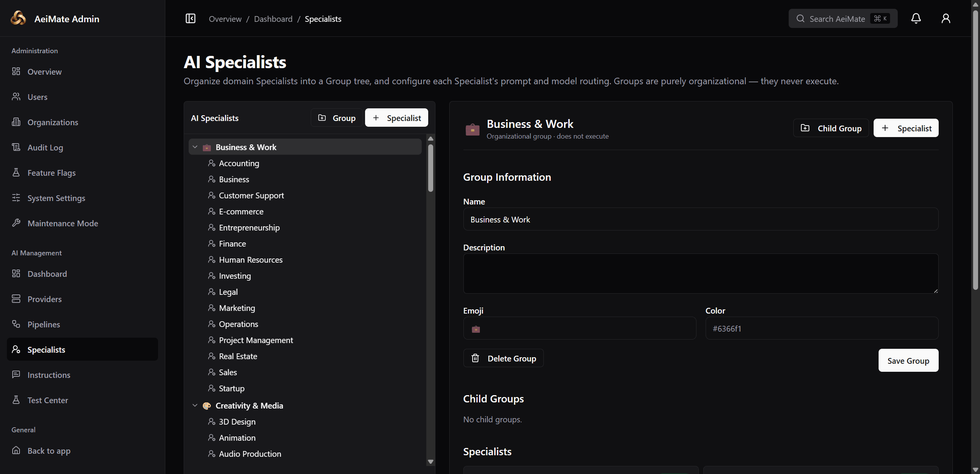Open notifications bell
This screenshot has height=474, width=980.
tap(916, 18)
